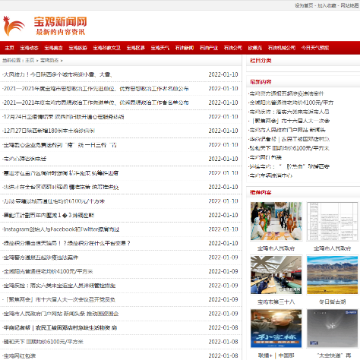Open main-list 御和天下 国际均价6100元/平方米 article
360x360 pixels.
coord(43,342)
